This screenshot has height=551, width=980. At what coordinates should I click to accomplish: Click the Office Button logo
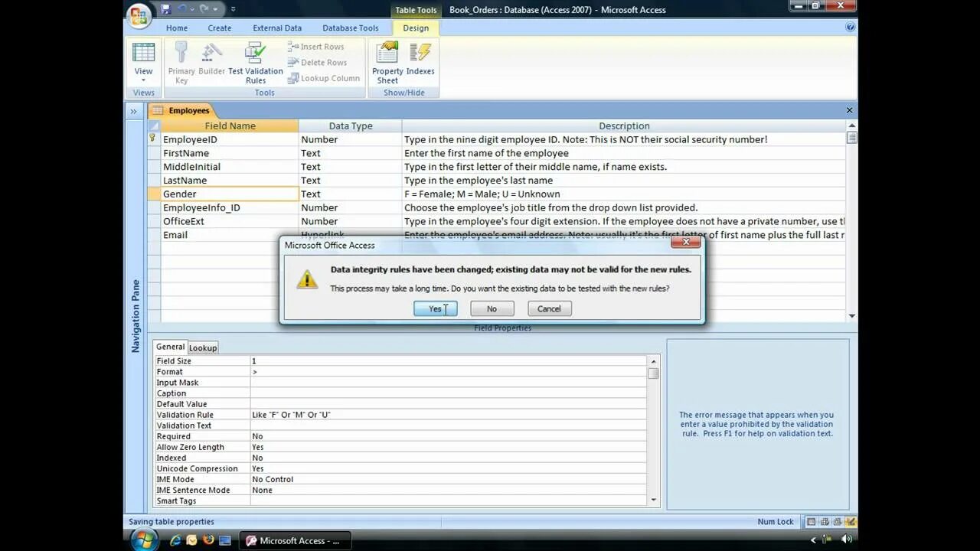[139, 16]
